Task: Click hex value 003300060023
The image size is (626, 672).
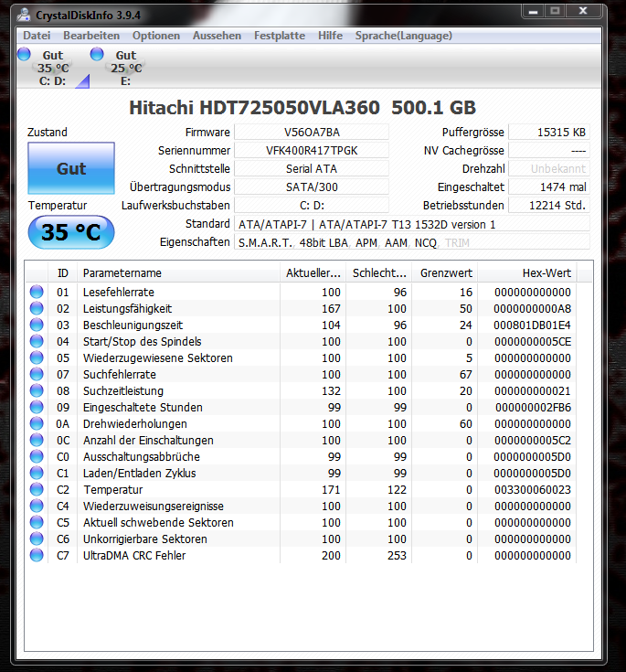Action: (533, 489)
